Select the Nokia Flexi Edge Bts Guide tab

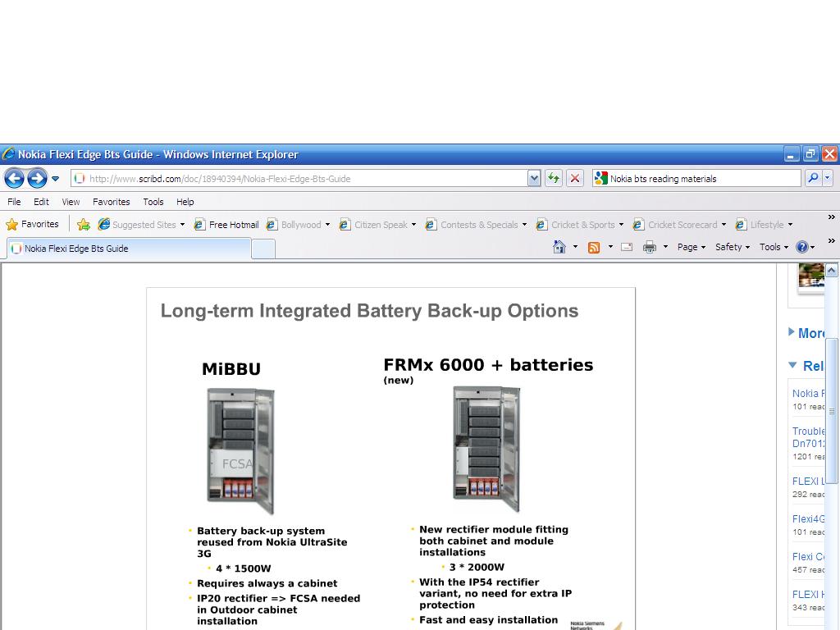coord(75,249)
